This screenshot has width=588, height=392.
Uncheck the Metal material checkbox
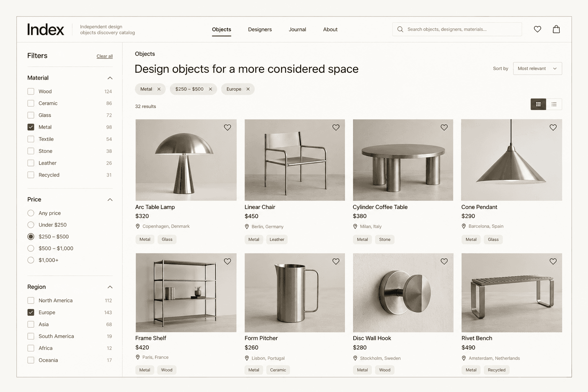(31, 127)
